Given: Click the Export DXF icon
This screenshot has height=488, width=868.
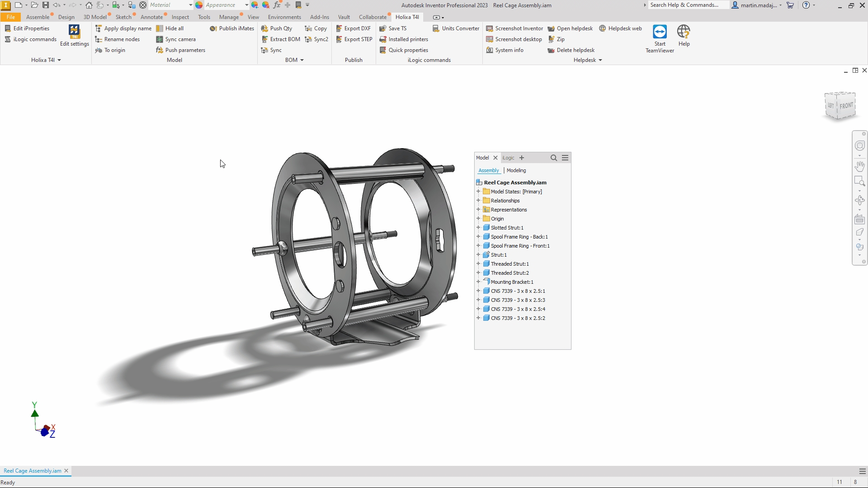Looking at the screenshot, I should point(339,28).
